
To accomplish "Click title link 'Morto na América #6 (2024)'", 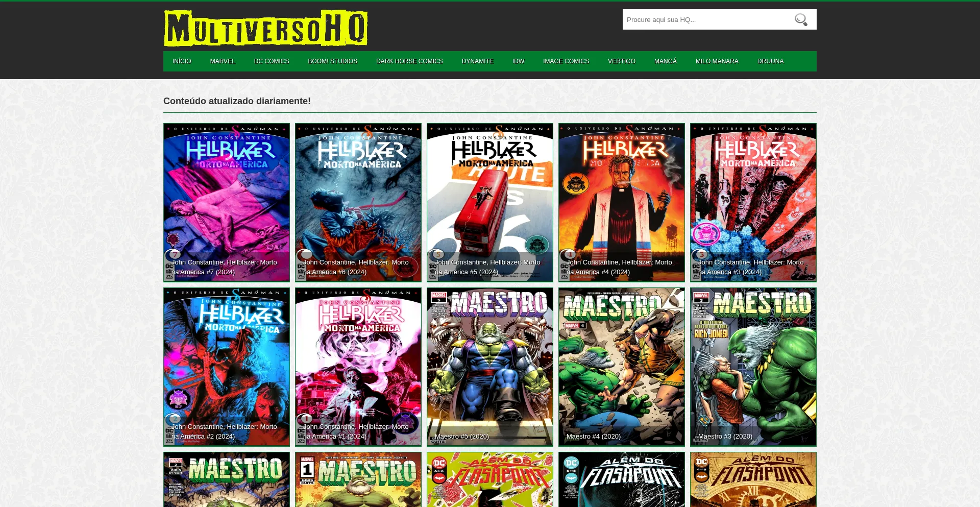I will pyautogui.click(x=356, y=267).
